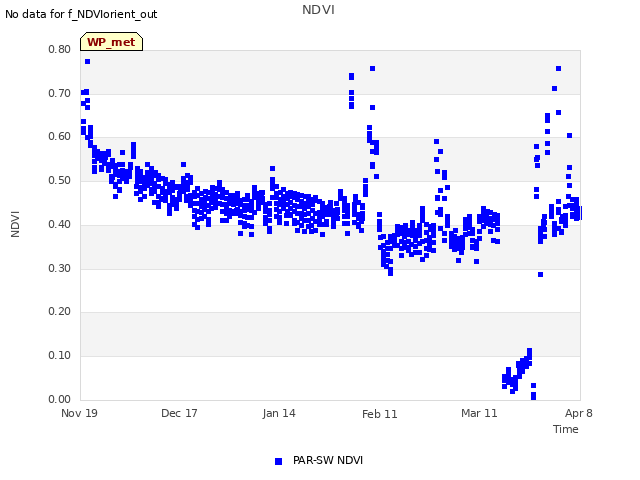Click the NDVI vertical axis label

[x=15, y=224]
